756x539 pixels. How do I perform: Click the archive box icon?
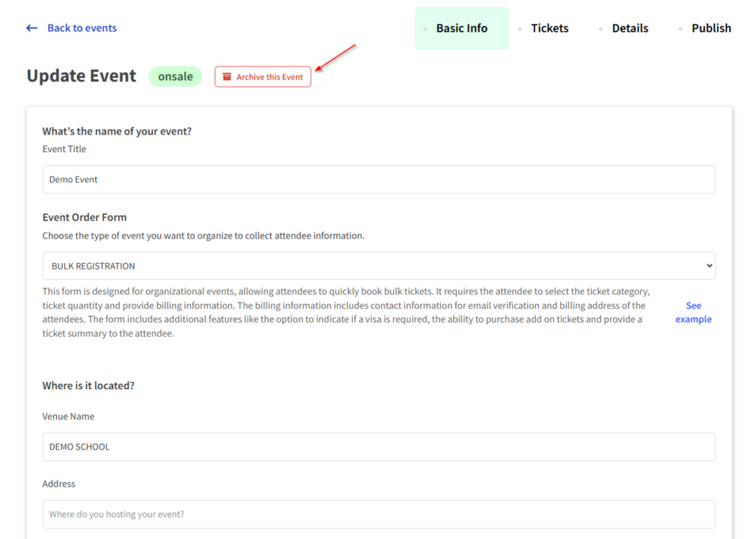click(227, 77)
